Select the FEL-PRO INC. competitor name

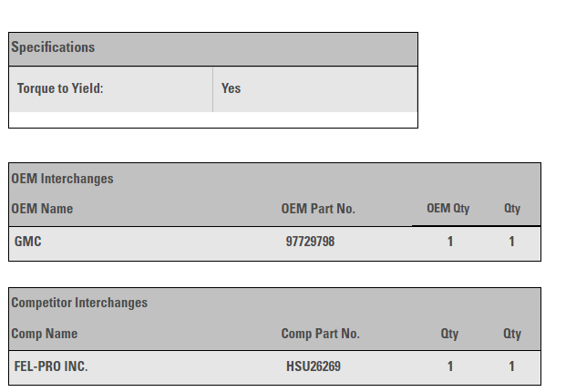[x=51, y=366]
